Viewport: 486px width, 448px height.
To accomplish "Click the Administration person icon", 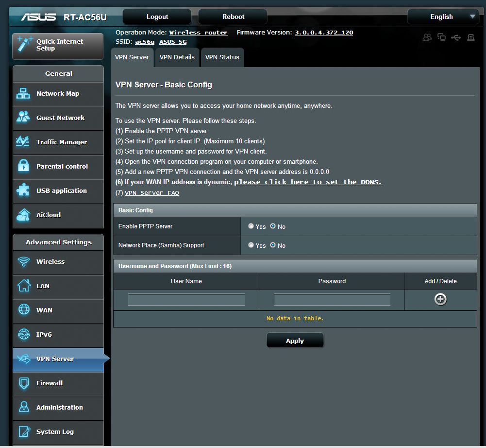I will 24,407.
